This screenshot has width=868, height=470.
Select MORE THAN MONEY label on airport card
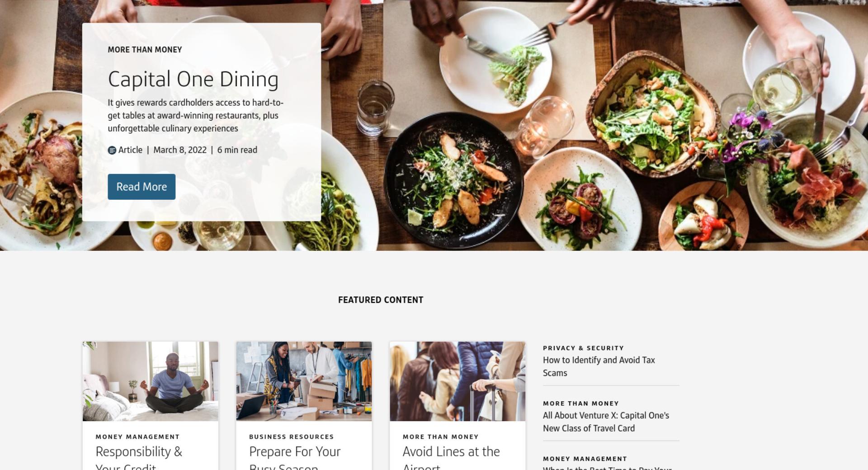[x=441, y=437]
